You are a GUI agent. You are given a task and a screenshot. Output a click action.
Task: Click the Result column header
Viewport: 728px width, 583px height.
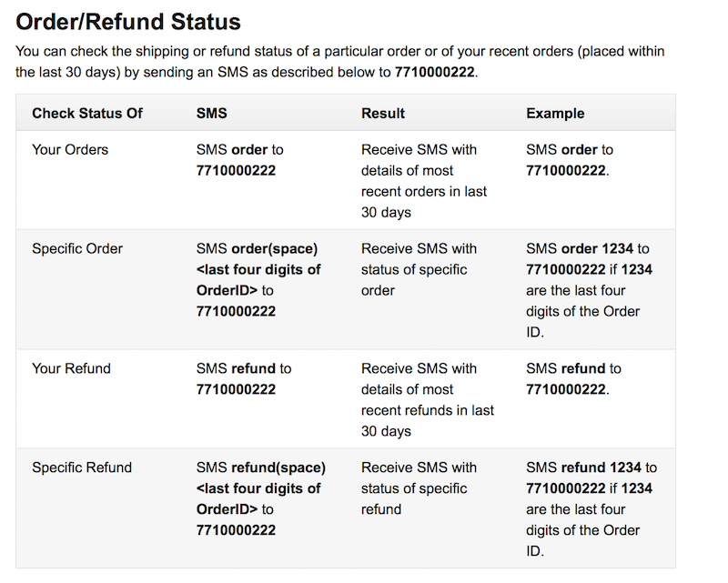pos(383,114)
